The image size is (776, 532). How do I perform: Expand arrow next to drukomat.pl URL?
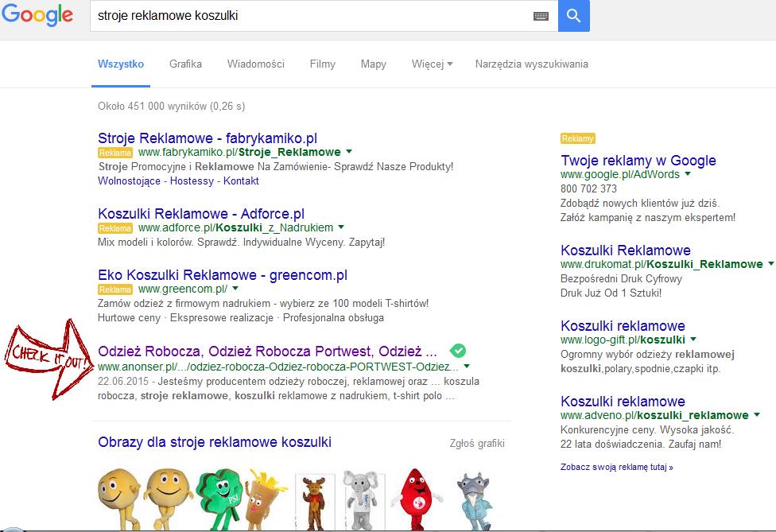click(771, 264)
